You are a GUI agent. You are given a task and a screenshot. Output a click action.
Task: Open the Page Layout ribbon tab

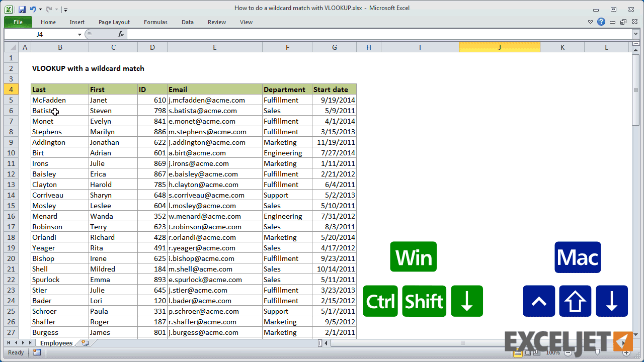click(x=114, y=22)
